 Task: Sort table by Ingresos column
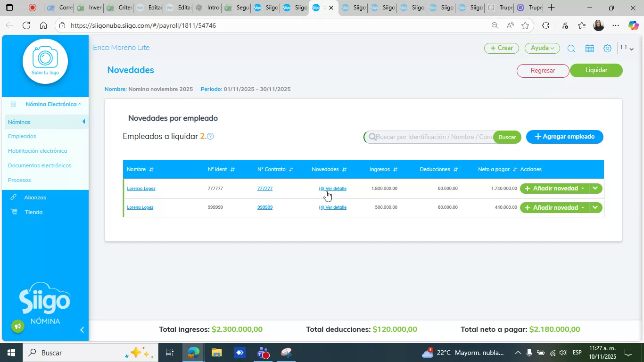(395, 169)
